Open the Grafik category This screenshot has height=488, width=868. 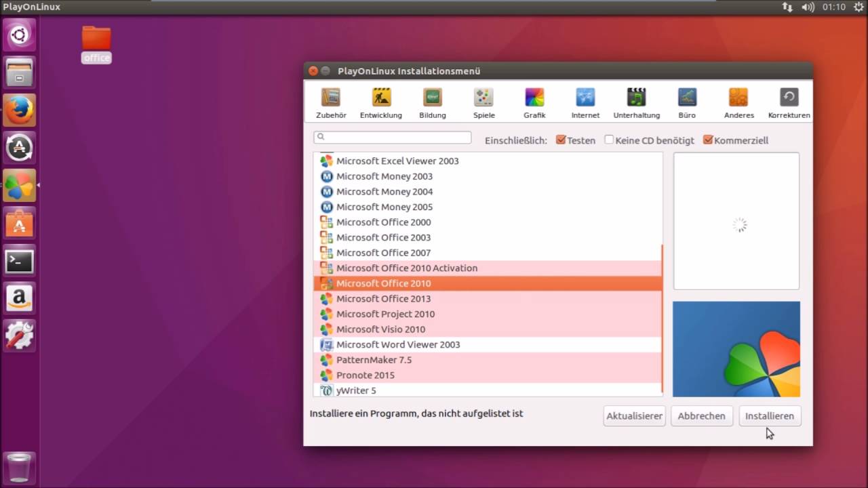pos(534,102)
